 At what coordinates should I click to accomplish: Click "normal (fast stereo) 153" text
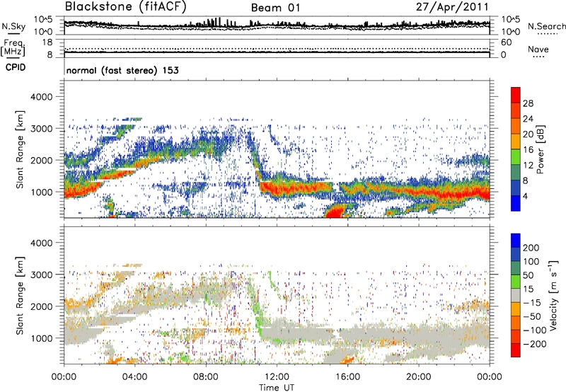point(122,70)
